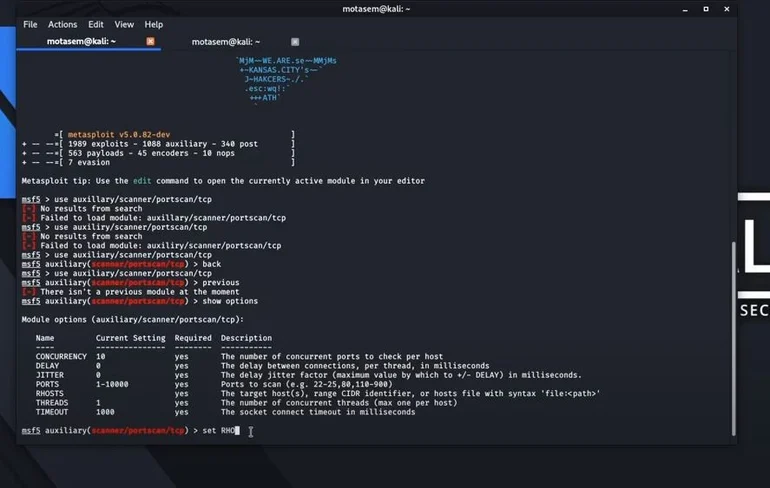Close the second terminal tab via its gray icon
Screen dimensions: 770x488
coord(295,42)
